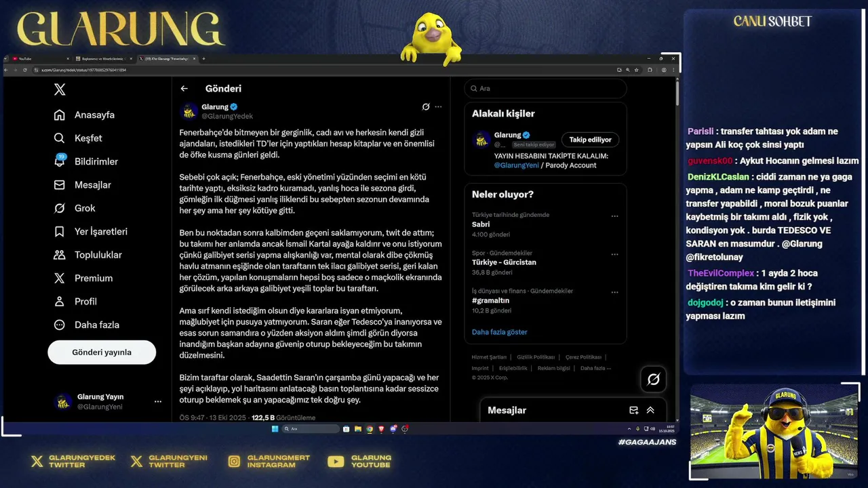The width and height of the screenshot is (868, 488).
Task: Open Anasayfa home page
Action: [x=84, y=115]
